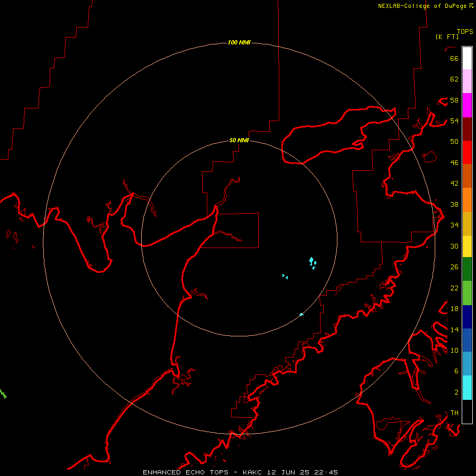Select the orange 38 kft color band

point(467,200)
